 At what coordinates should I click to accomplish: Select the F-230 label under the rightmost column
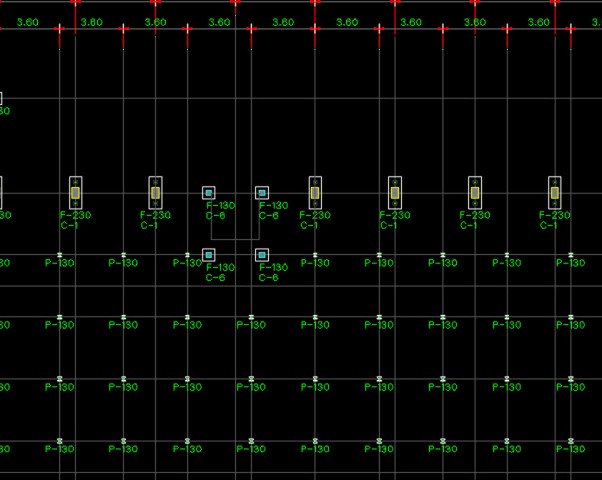tap(555, 215)
